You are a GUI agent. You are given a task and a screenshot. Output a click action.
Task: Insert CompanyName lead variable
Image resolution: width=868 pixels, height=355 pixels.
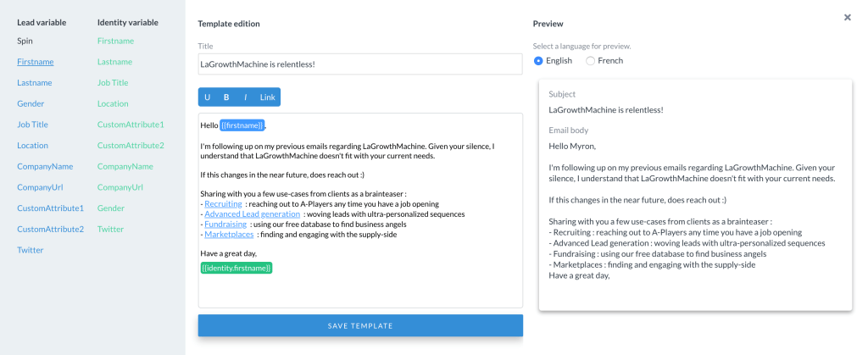45,167
